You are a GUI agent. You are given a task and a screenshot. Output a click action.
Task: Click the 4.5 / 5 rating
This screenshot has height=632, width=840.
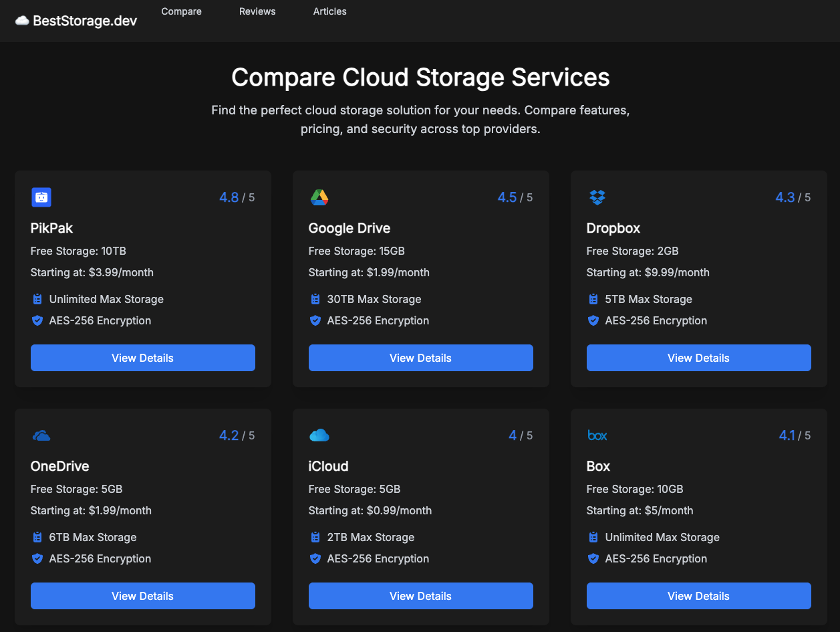coord(515,197)
